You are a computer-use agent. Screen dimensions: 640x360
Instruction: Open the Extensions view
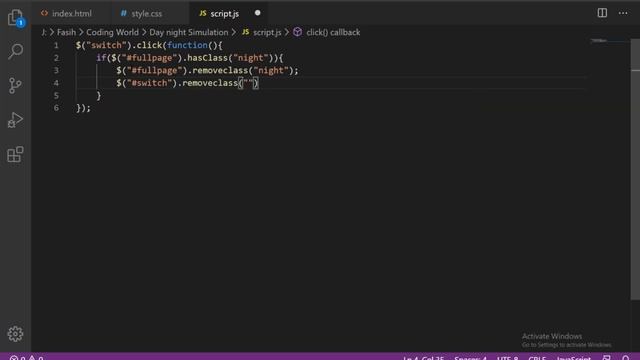pyautogui.click(x=16, y=154)
